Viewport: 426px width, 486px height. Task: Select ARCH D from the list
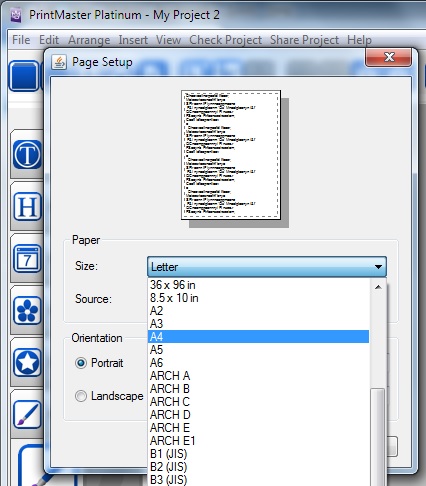258,415
